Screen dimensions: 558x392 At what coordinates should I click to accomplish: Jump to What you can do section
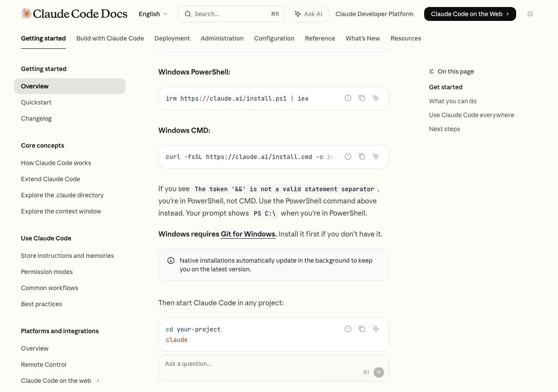453,101
